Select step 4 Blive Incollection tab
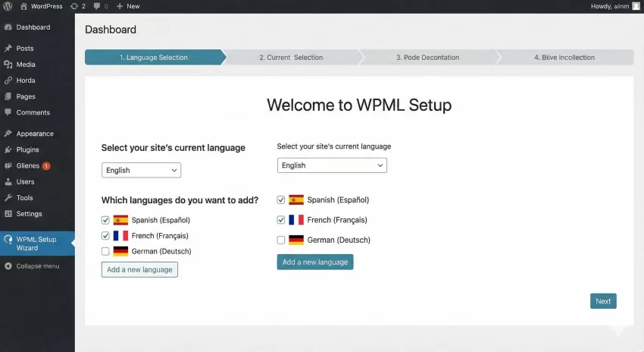Image resolution: width=644 pixels, height=352 pixels. [x=564, y=58]
